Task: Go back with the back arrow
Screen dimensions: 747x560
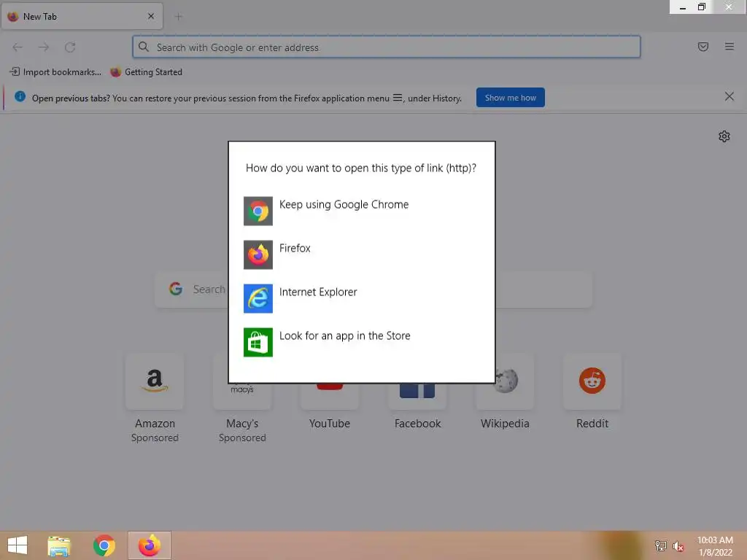Action: 18,47
